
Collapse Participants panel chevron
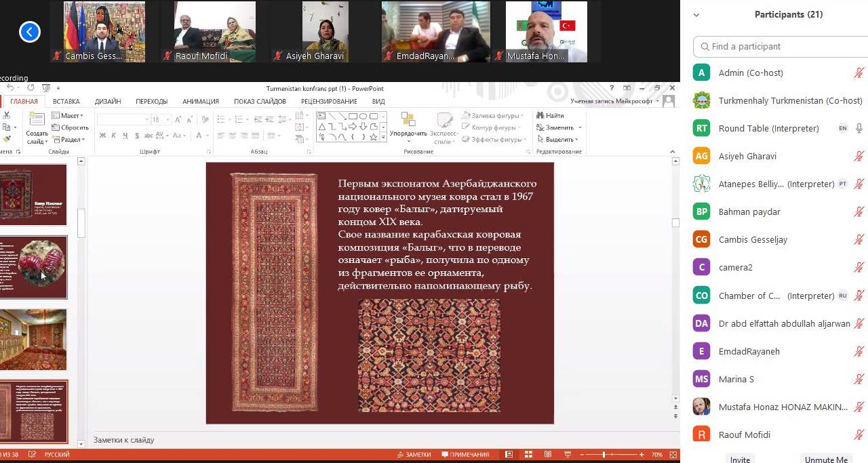pyautogui.click(x=696, y=14)
